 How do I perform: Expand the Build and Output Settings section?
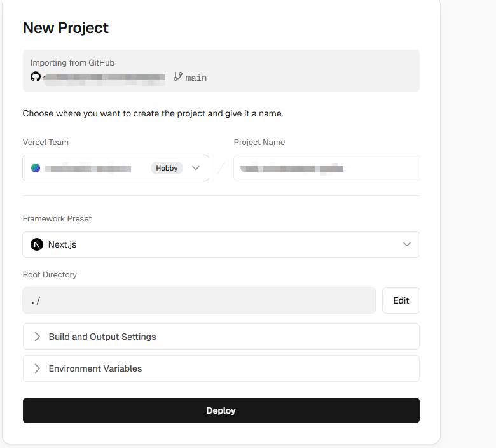[x=102, y=337]
